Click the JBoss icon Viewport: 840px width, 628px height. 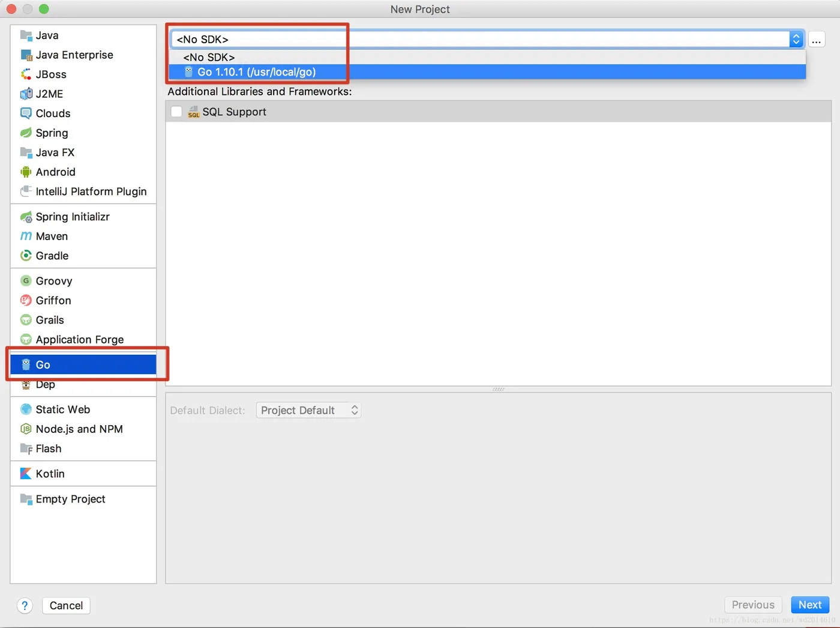pos(26,74)
